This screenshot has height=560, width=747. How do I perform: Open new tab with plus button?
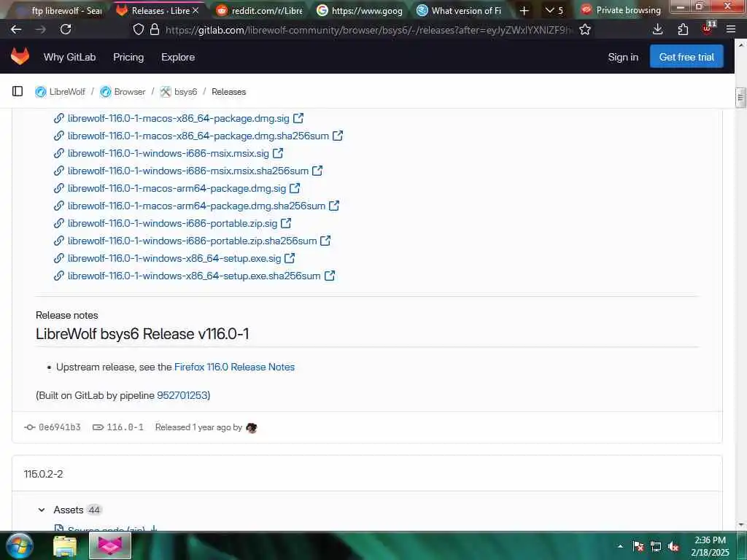(x=524, y=10)
